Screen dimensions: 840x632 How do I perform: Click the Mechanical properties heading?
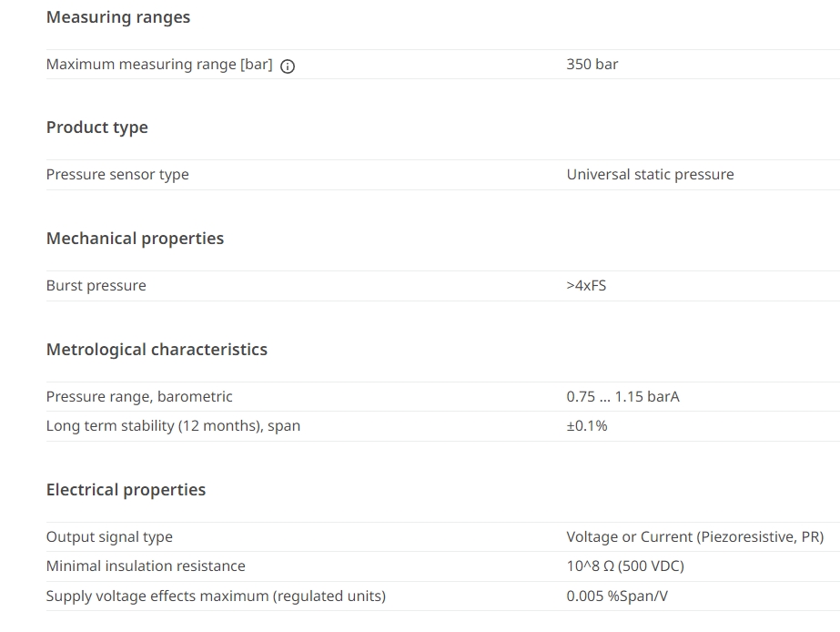pos(135,239)
